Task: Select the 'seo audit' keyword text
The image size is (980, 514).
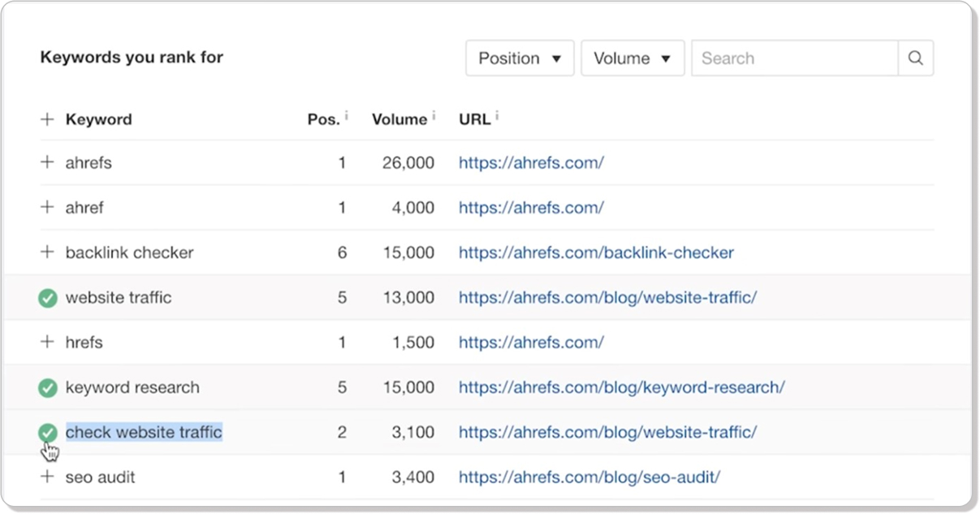Action: coord(101,477)
